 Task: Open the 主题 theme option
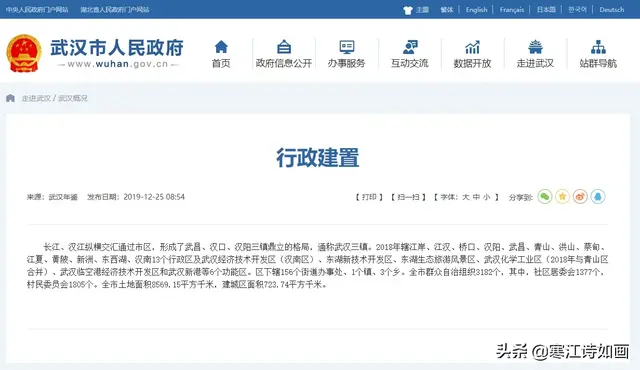point(422,9)
